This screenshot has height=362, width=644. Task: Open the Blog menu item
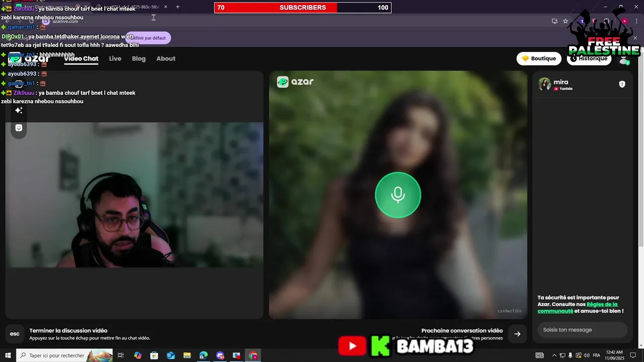[x=139, y=58]
